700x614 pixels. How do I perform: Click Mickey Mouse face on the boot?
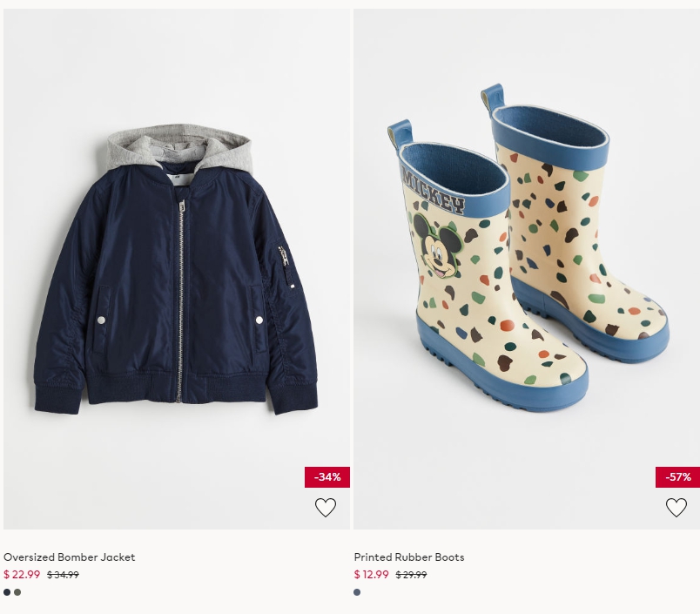(437, 246)
